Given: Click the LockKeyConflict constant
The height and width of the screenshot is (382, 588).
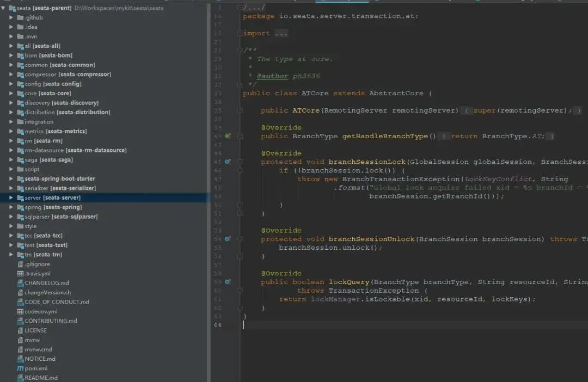Looking at the screenshot, I should coord(498,179).
